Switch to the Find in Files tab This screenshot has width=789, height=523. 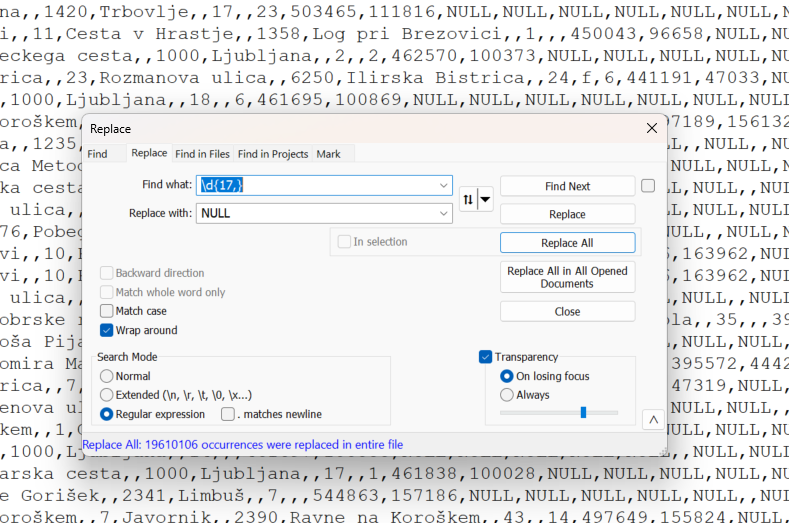pos(202,154)
